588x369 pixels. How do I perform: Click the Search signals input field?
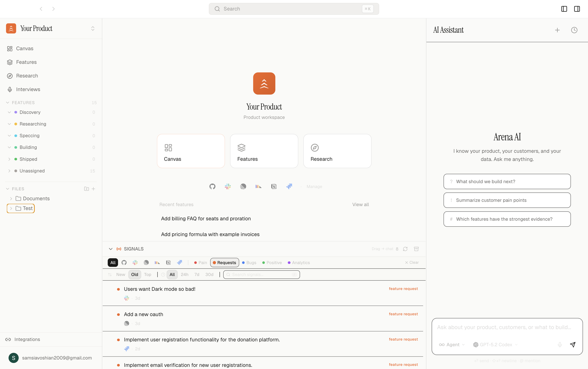coord(261,275)
